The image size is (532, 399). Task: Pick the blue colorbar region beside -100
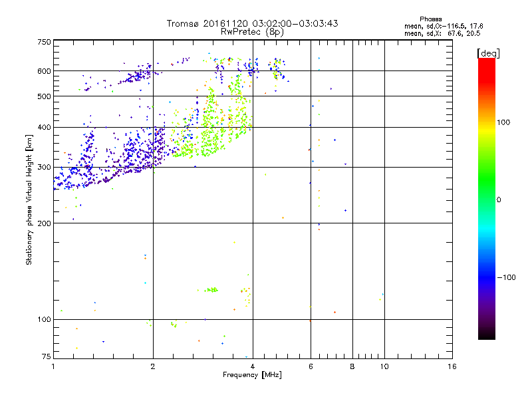(486, 277)
